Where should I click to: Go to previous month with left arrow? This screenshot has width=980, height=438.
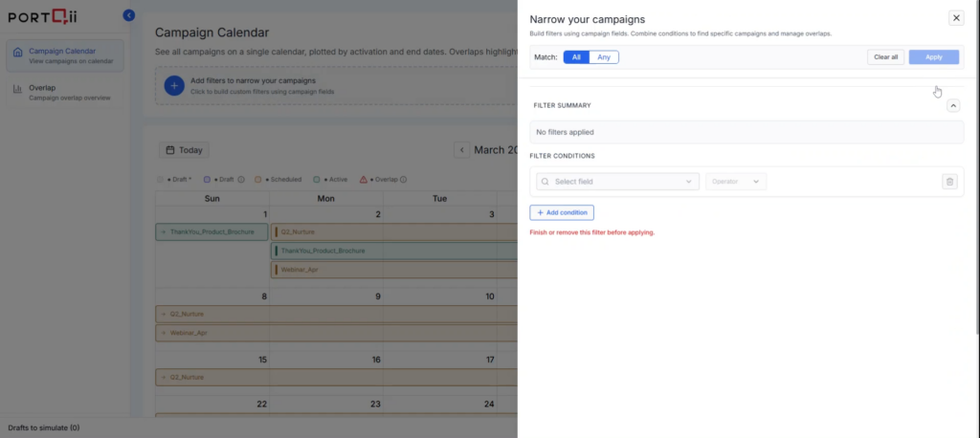pyautogui.click(x=462, y=150)
